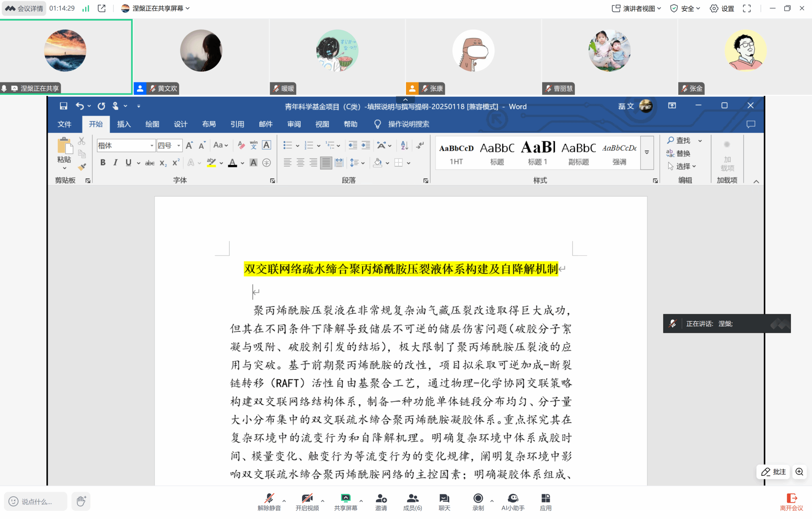Click the Format Painter brush icon
The height and width of the screenshot is (519, 812).
pos(82,167)
